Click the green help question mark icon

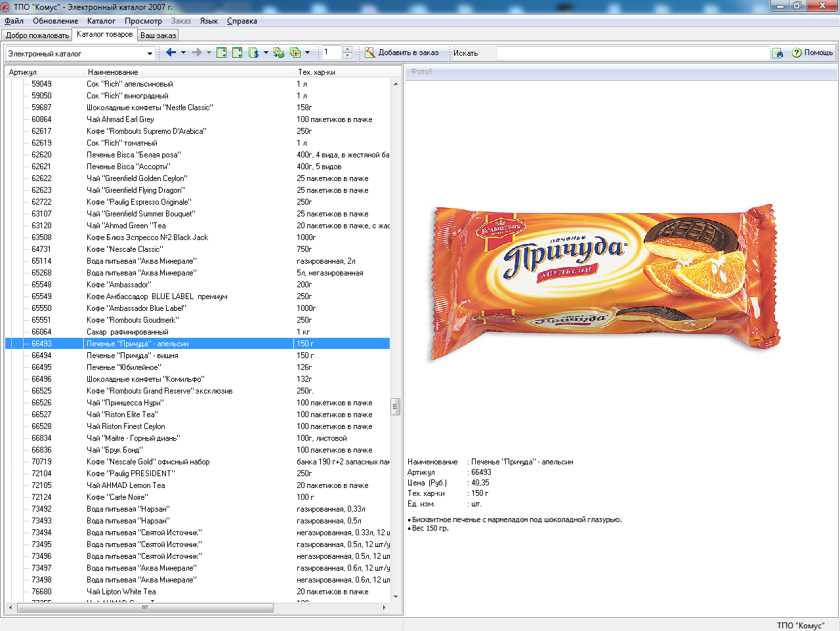pos(797,52)
